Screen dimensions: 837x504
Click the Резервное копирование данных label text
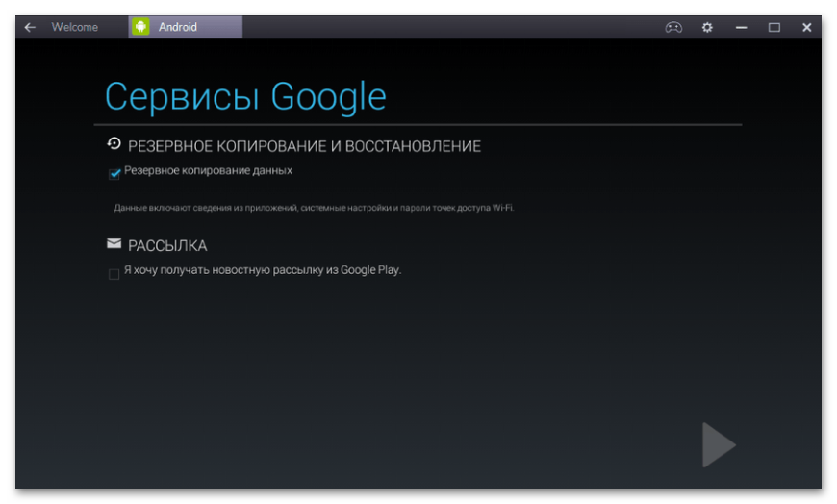coord(208,171)
